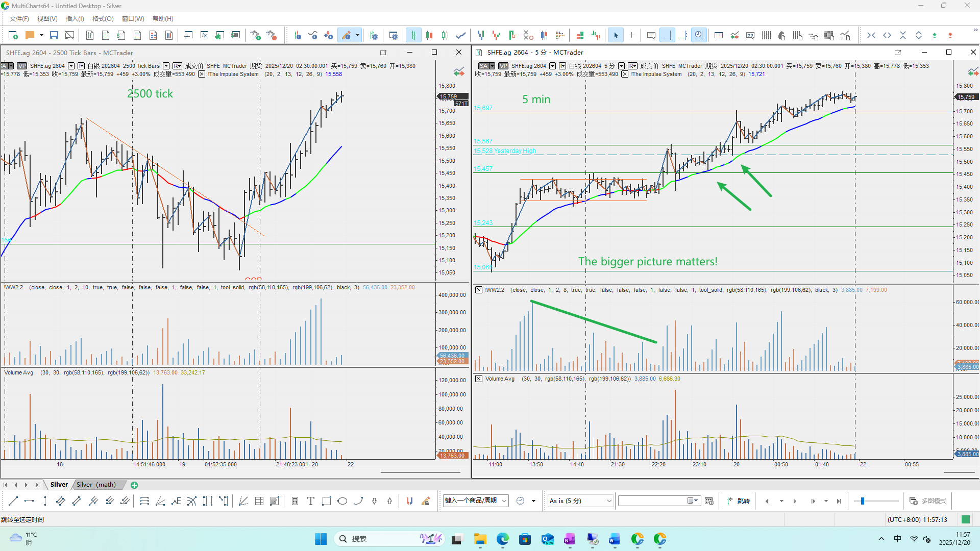This screenshot has width=980, height=551.
Task: Open insert instrument icon in main toolbar
Action: coord(298,35)
